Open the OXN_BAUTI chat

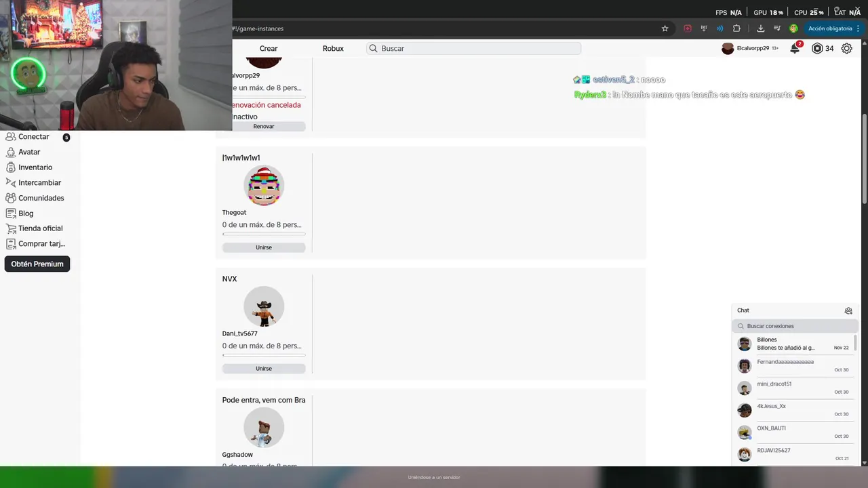pyautogui.click(x=794, y=432)
